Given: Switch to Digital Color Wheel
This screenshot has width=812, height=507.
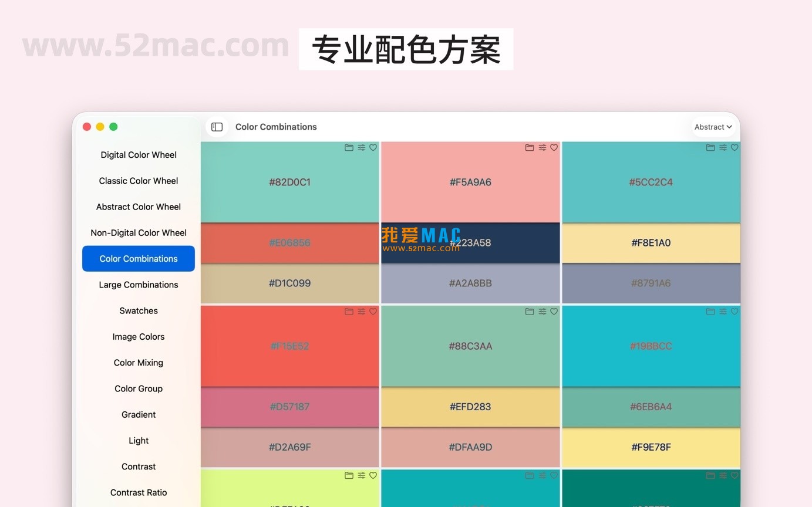Looking at the screenshot, I should pyautogui.click(x=139, y=154).
